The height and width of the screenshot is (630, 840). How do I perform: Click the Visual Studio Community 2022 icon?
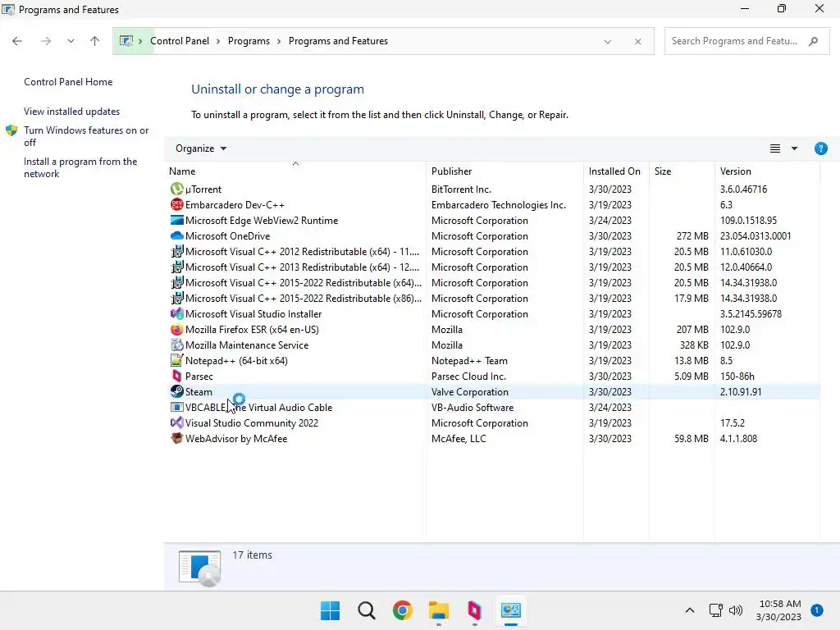point(177,422)
